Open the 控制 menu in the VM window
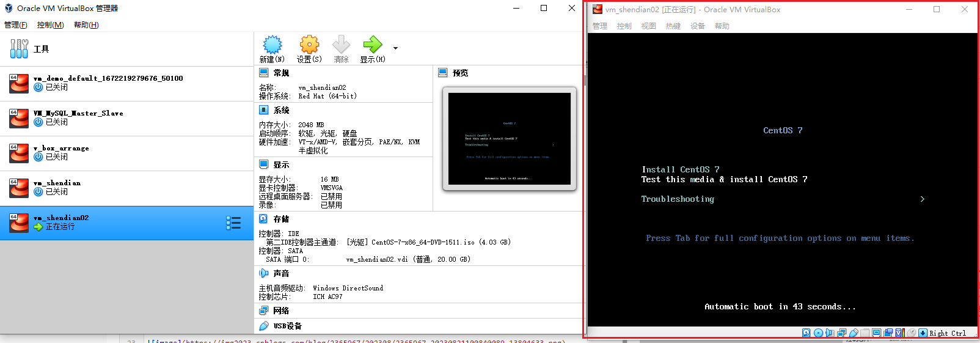The height and width of the screenshot is (343, 980). [624, 26]
